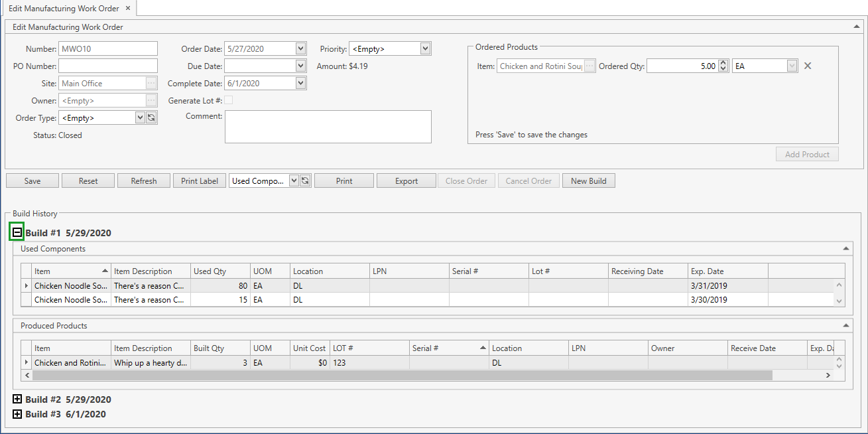Click the Save button
The width and height of the screenshot is (868, 434).
click(32, 181)
